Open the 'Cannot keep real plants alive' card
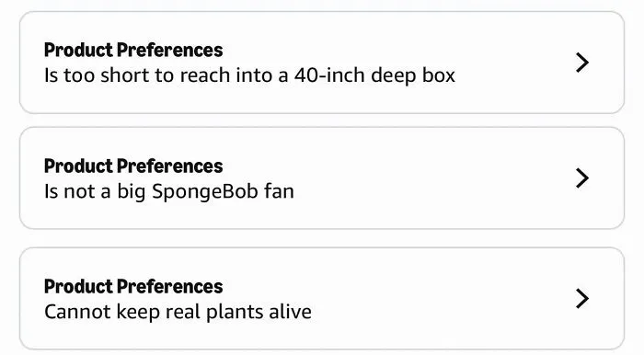This screenshot has height=355, width=644. [x=322, y=298]
